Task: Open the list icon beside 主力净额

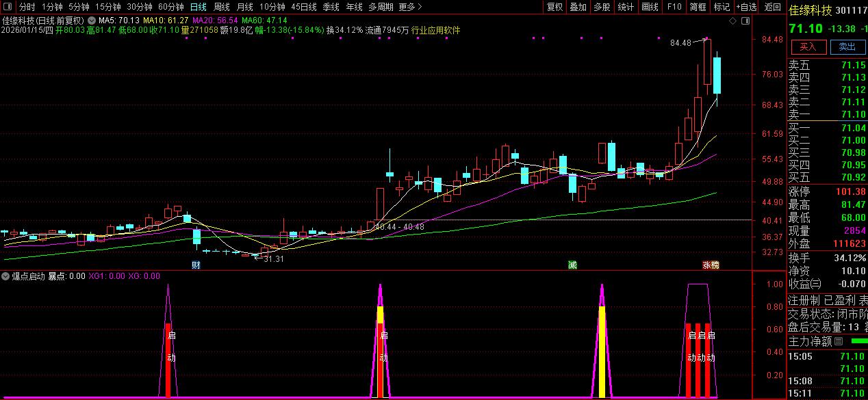Action: point(839,341)
